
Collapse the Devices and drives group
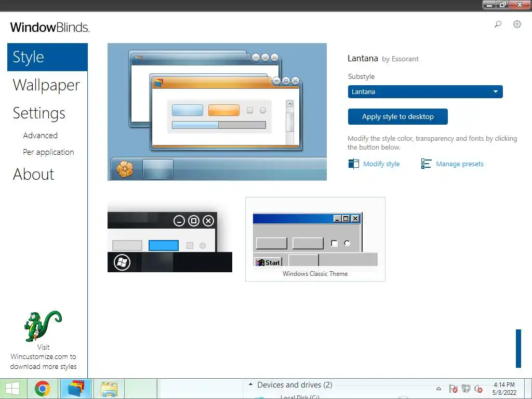pos(251,384)
